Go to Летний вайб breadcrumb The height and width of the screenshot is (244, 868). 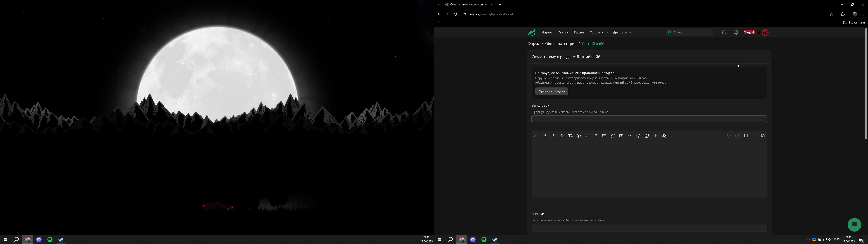point(593,44)
